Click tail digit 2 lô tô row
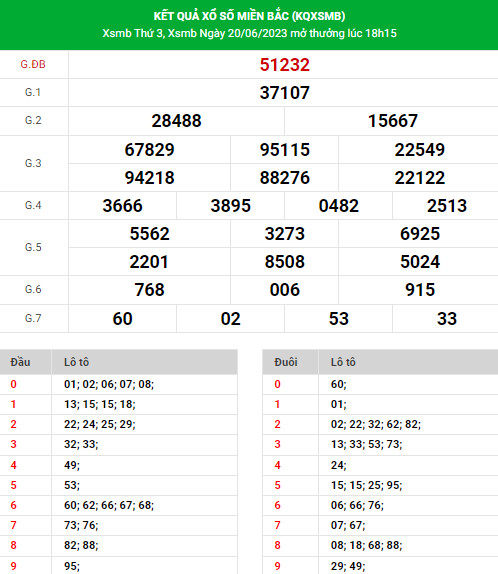The height and width of the screenshot is (574, 498). pos(380,424)
